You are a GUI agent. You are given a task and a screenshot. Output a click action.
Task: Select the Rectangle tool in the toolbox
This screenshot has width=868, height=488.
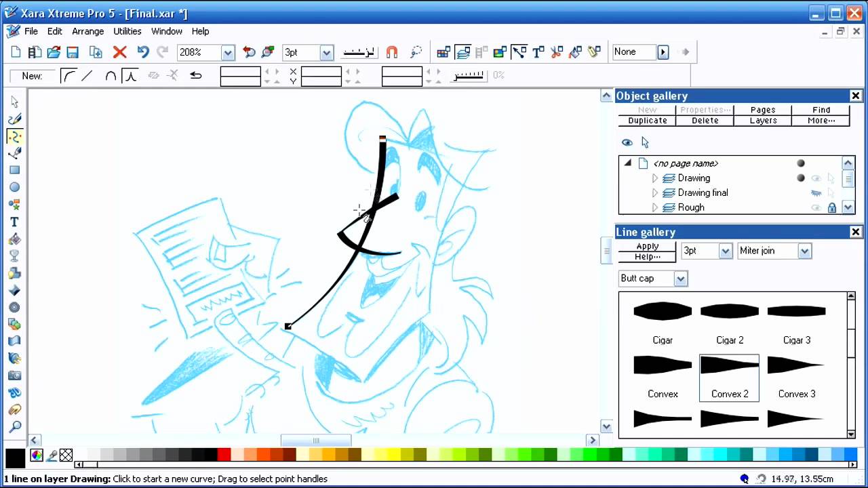click(x=14, y=170)
